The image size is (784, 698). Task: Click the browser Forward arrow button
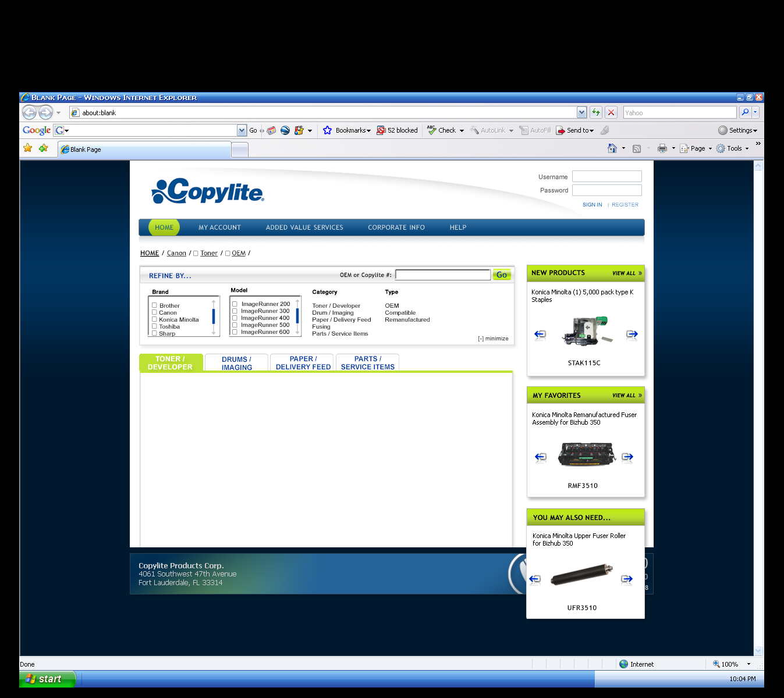[45, 112]
